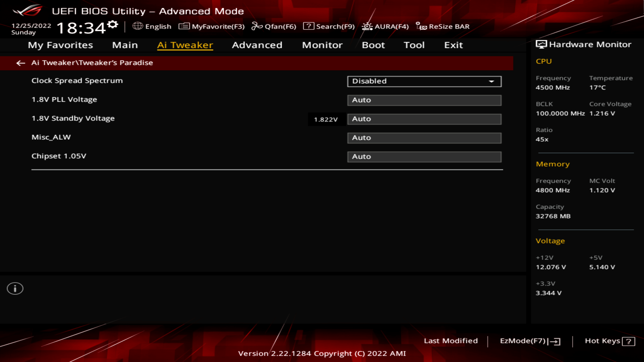This screenshot has width=644, height=362.
Task: Navigate to Ai Tweaker tab
Action: (x=184, y=45)
